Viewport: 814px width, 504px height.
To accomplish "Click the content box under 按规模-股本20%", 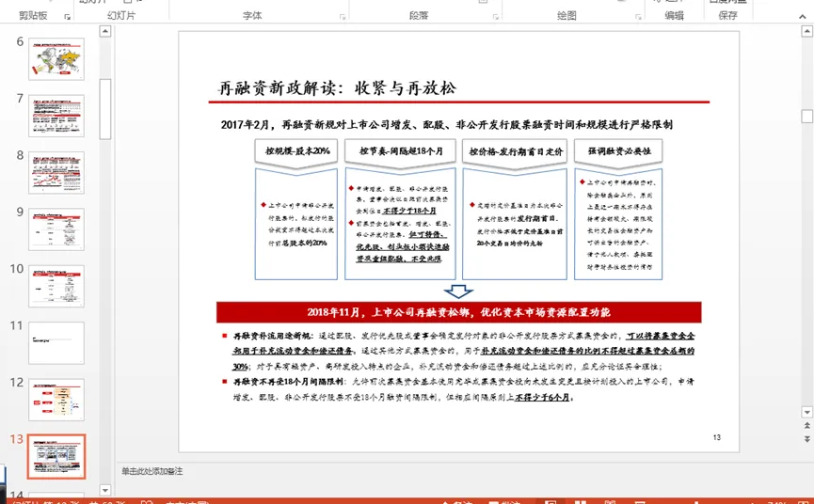I will [x=296, y=224].
